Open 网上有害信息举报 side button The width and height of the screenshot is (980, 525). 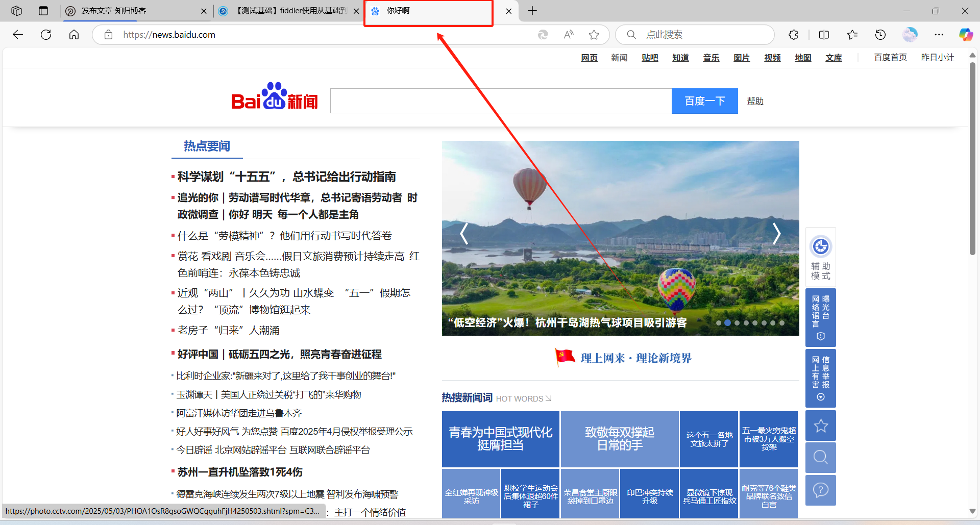click(821, 378)
